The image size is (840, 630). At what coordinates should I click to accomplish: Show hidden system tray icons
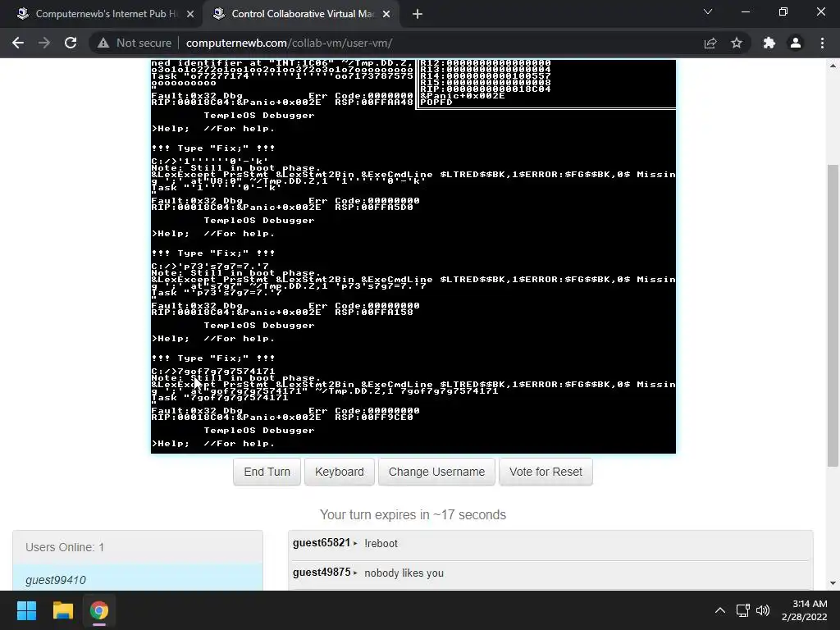(x=720, y=610)
